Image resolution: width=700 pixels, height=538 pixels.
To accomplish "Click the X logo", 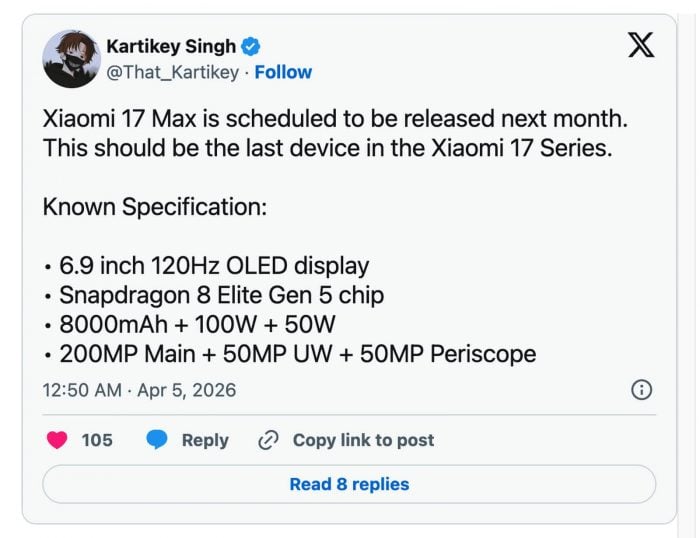I will [641, 47].
